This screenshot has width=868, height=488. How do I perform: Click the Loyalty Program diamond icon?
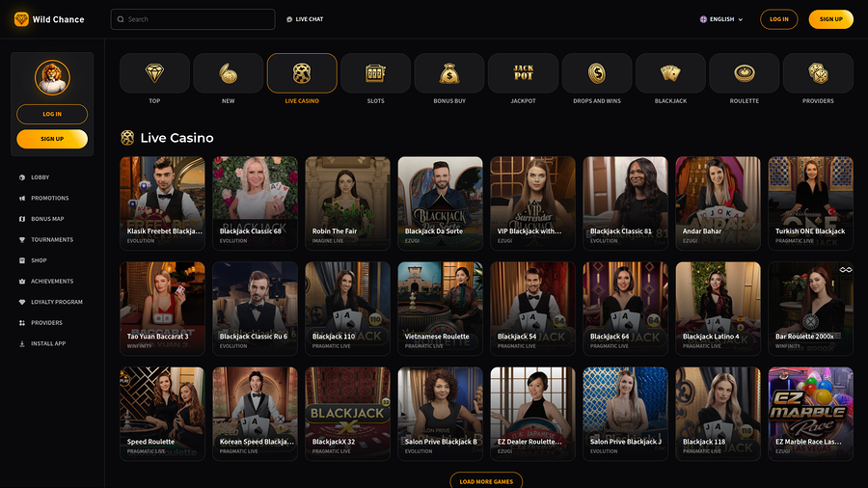[22, 302]
